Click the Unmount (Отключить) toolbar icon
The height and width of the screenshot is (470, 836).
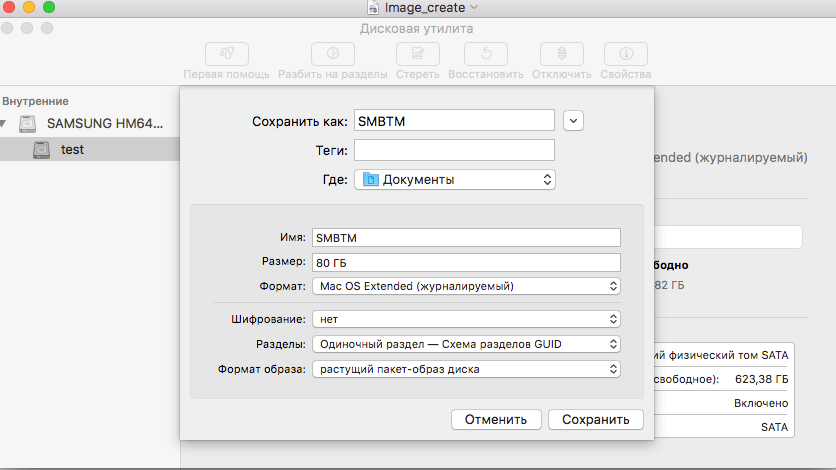(562, 54)
